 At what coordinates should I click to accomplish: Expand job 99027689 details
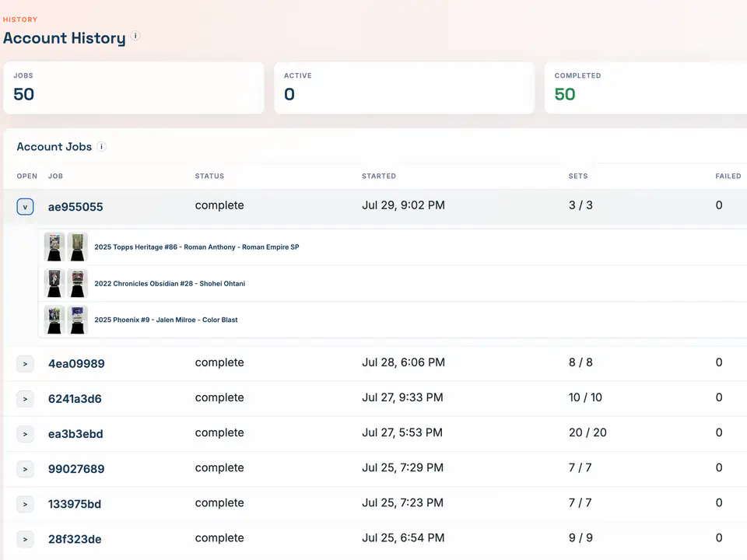point(25,469)
